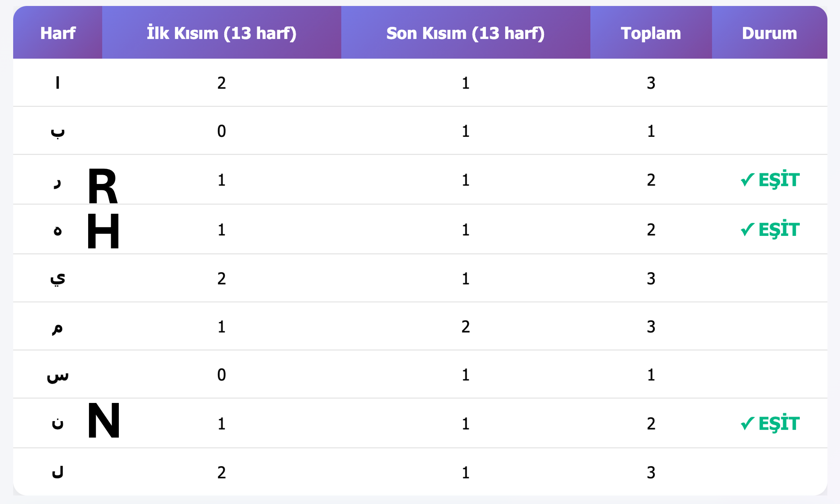
Task: Click the Arabic letter م in Harf column
Action: click(x=58, y=327)
